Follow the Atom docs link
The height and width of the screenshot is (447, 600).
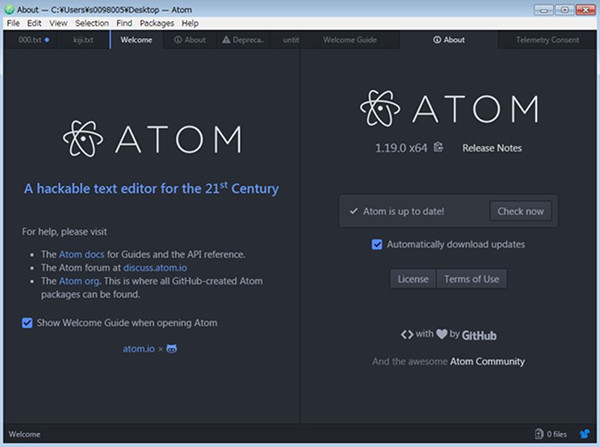click(81, 254)
